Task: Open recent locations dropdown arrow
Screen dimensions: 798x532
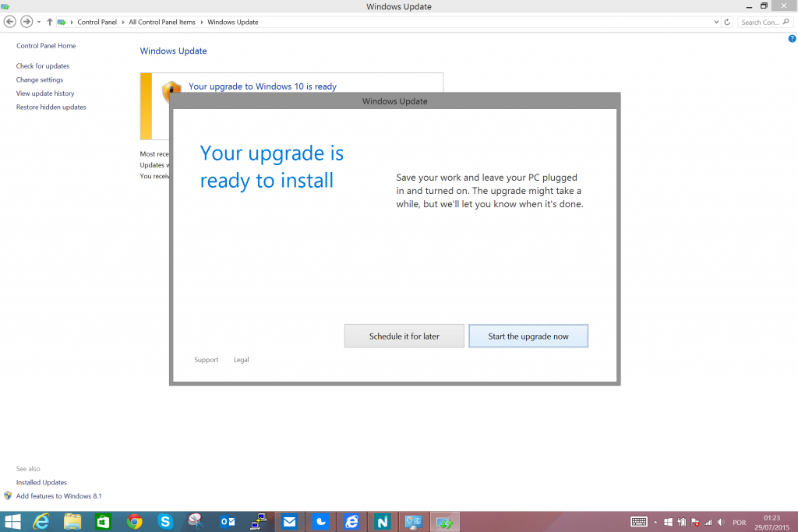Action: (x=39, y=23)
